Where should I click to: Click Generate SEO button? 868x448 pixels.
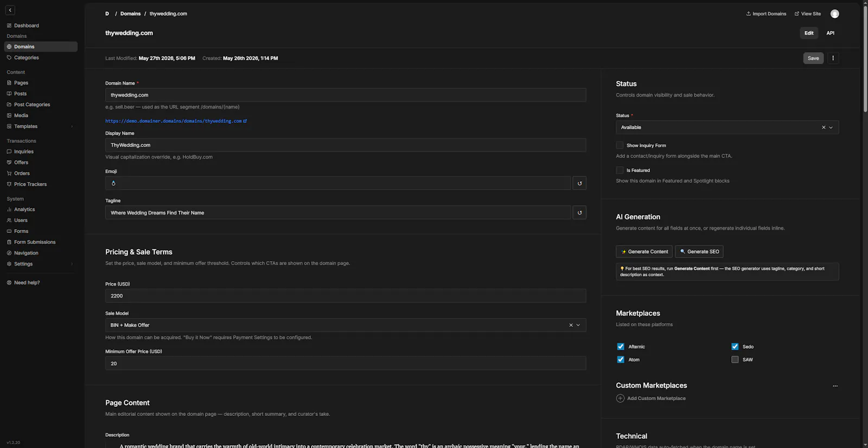click(699, 251)
